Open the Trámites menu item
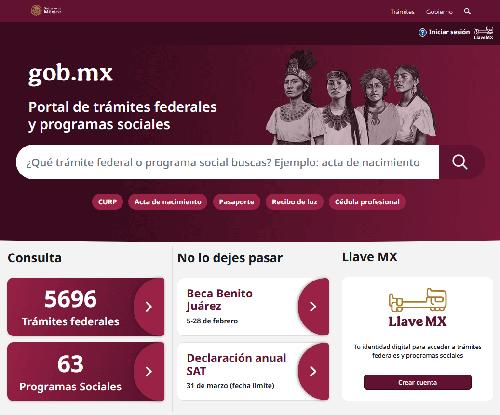The height and width of the screenshot is (415, 500). tap(402, 12)
